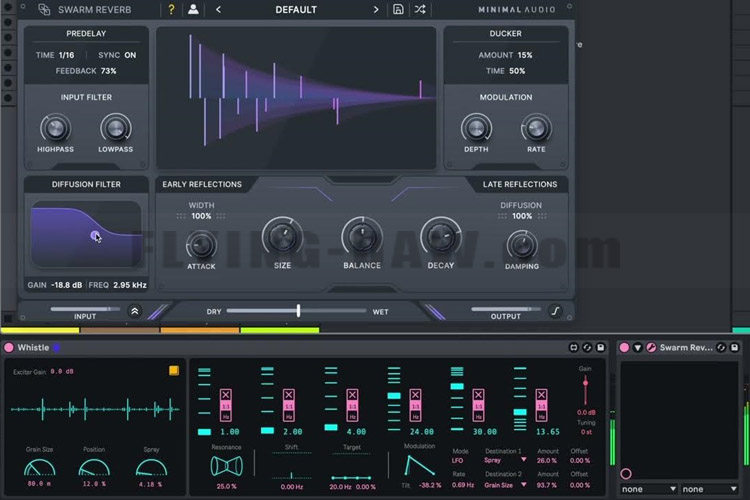This screenshot has width=750, height=500.
Task: Unfold Swarm Rev parameters with triangle button
Action: click(638, 348)
